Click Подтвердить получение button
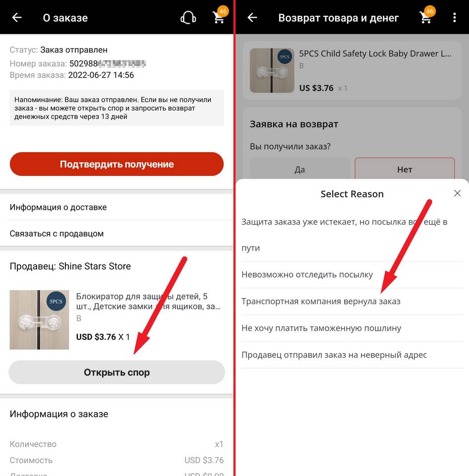 coord(117,164)
